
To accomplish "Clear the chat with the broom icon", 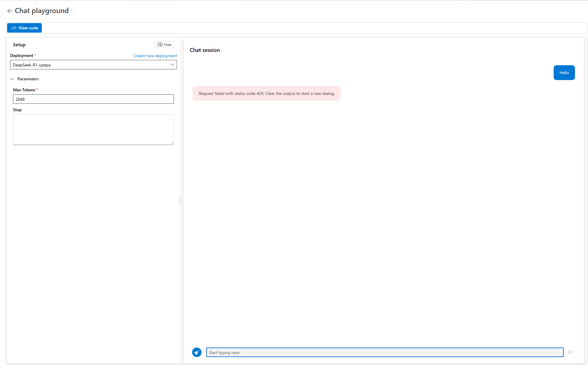I will [197, 352].
